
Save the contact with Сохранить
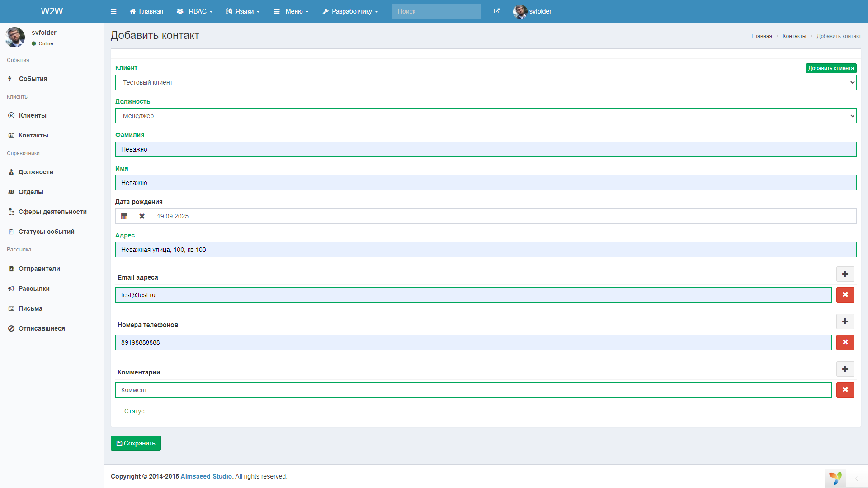click(136, 443)
